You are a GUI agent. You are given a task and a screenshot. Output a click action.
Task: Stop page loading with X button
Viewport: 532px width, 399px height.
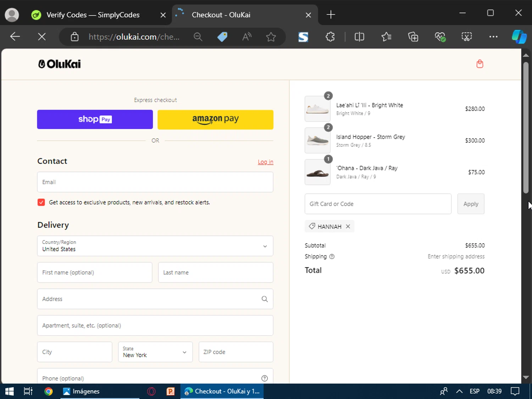coord(42,37)
